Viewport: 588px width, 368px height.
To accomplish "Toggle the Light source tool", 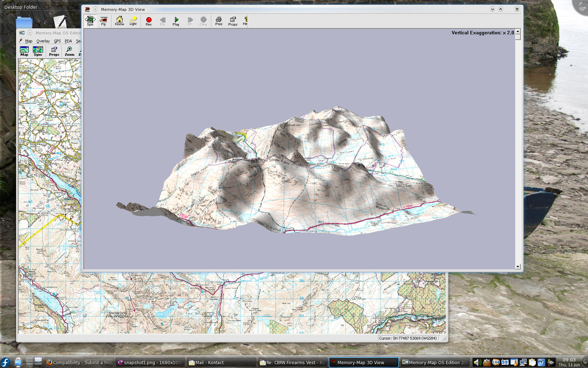I will (x=133, y=21).
